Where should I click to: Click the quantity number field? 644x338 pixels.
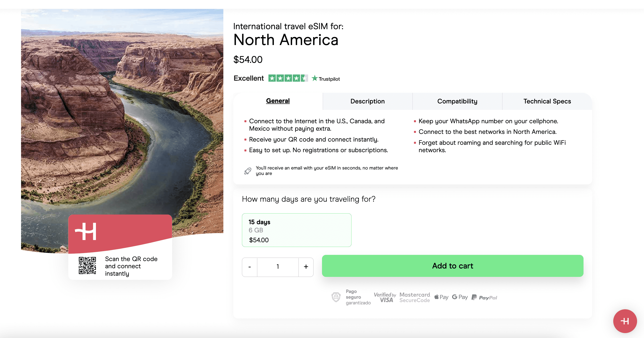(278, 267)
